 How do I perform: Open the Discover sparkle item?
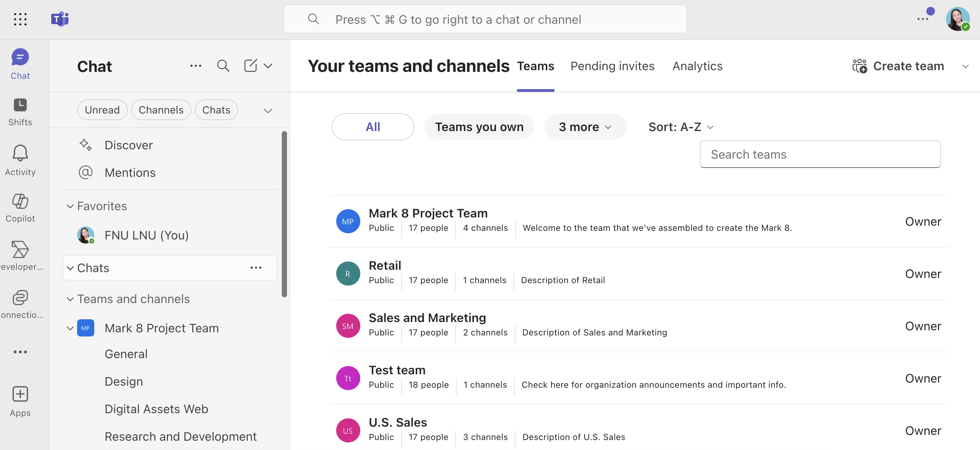click(x=128, y=145)
